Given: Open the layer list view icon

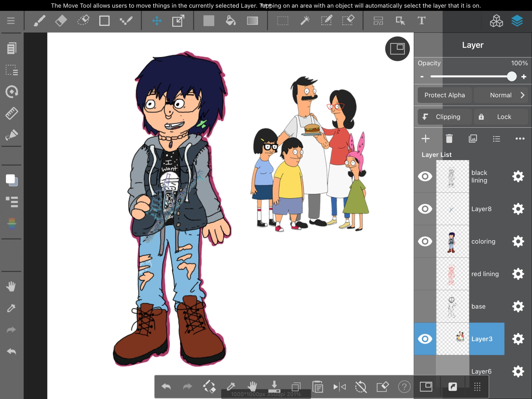Looking at the screenshot, I should [x=496, y=139].
